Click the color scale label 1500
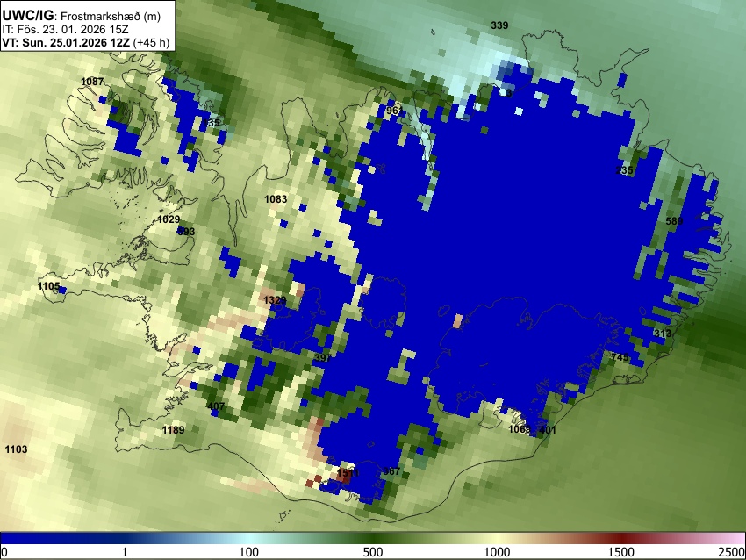 (x=621, y=552)
